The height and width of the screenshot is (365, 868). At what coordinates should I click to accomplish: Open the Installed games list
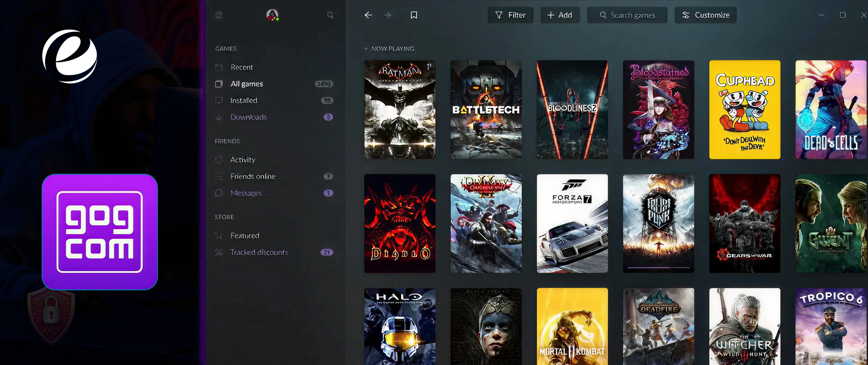(x=244, y=101)
